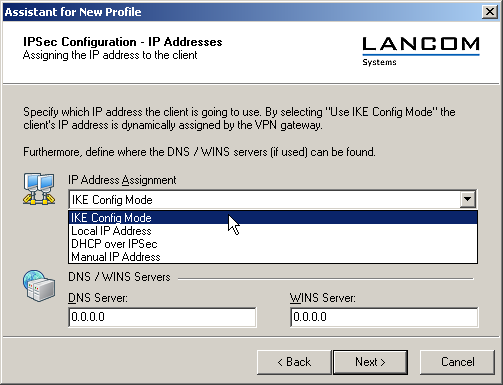Screen dimensions: 503x385
Task: Click the DNS globe and server icon
Action: click(x=39, y=286)
